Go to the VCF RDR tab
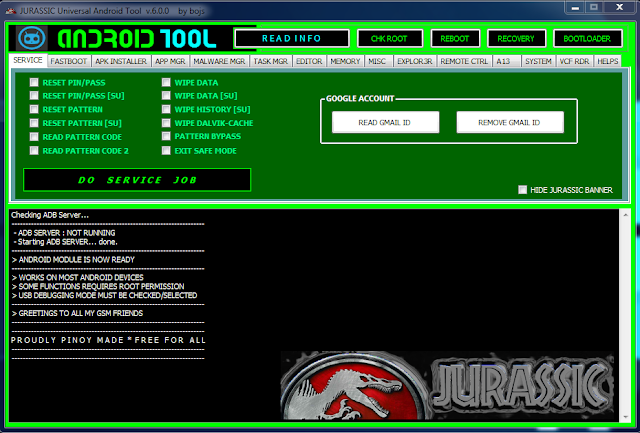 coord(574,61)
